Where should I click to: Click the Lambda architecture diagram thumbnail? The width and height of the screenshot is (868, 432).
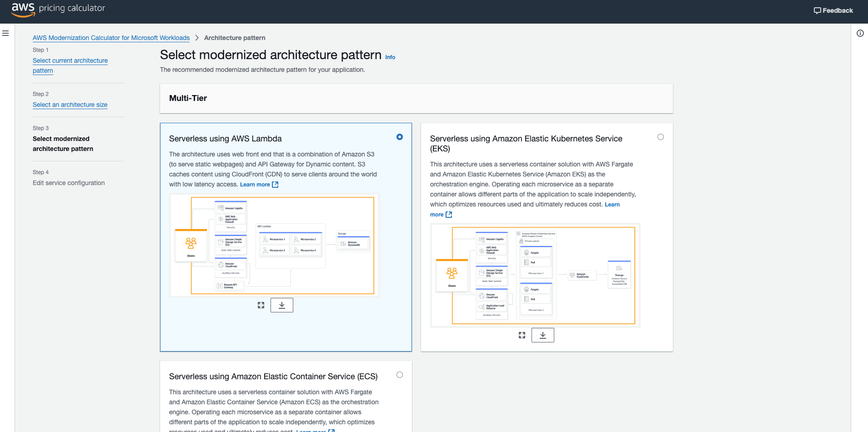point(274,246)
